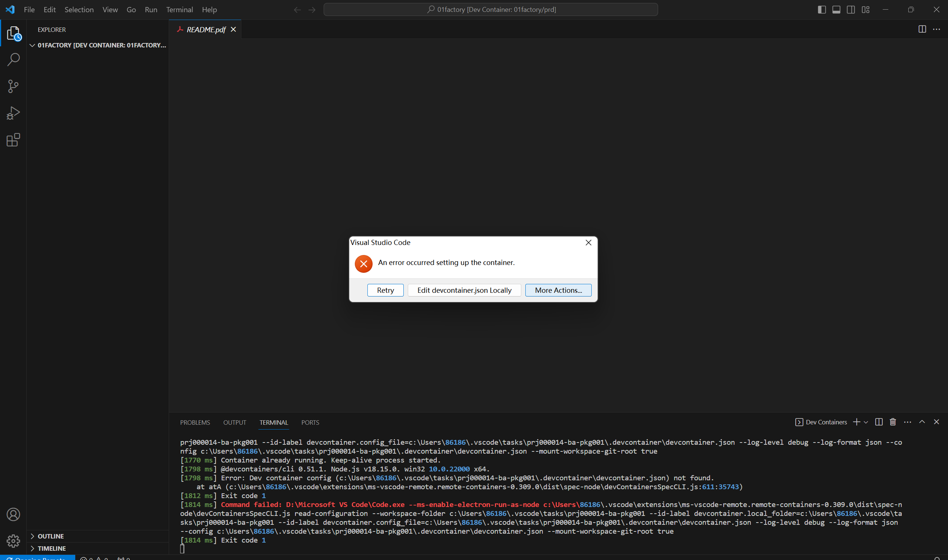
Task: Open the Terminal menu
Action: 179,10
